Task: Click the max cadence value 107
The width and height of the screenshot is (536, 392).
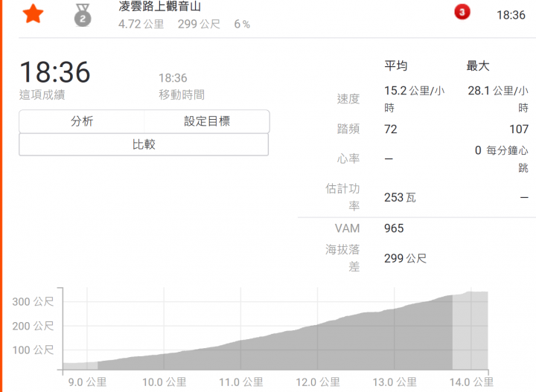Action: click(x=519, y=129)
